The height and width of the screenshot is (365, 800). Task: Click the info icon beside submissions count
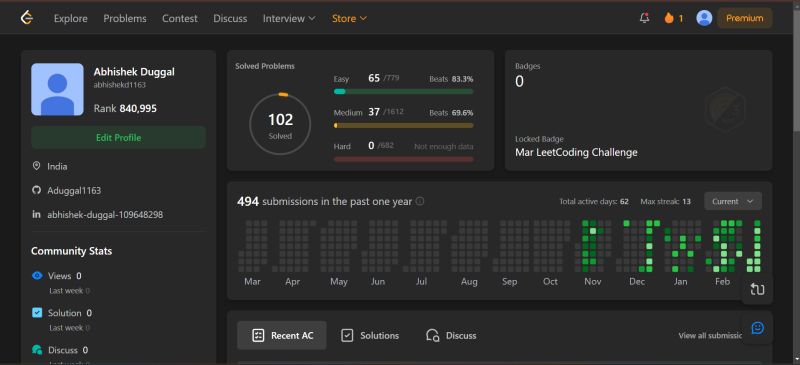pos(419,201)
